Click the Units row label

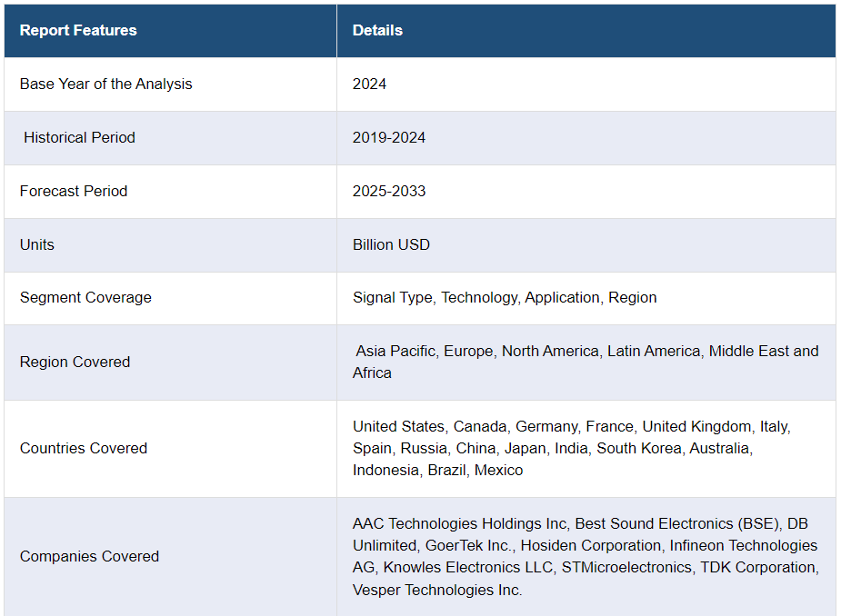pos(37,244)
